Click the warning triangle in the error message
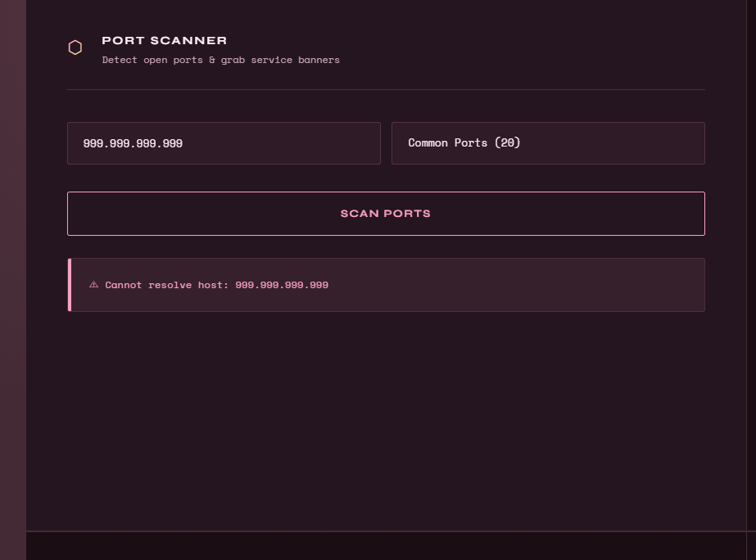 93,285
